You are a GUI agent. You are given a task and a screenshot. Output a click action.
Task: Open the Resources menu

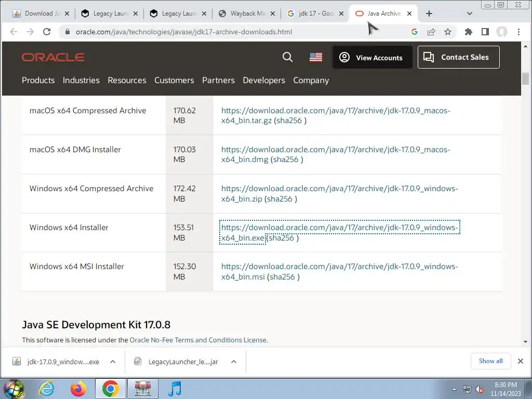pyautogui.click(x=127, y=81)
